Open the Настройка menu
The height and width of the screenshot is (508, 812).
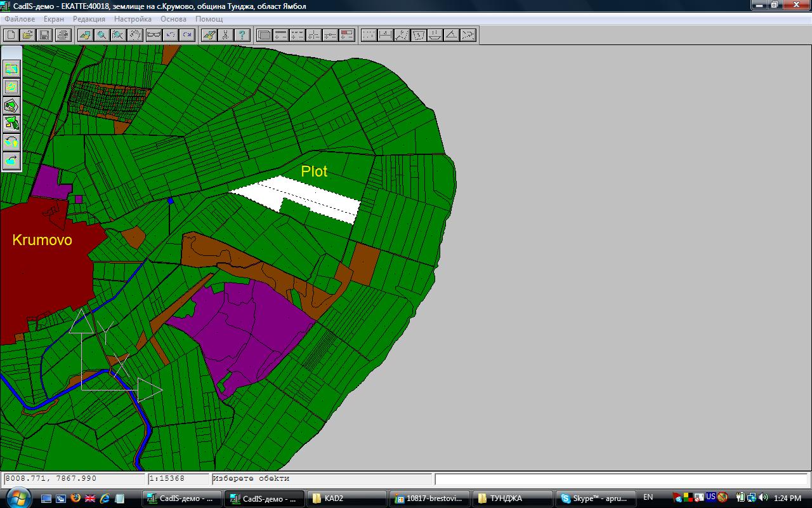[133, 19]
